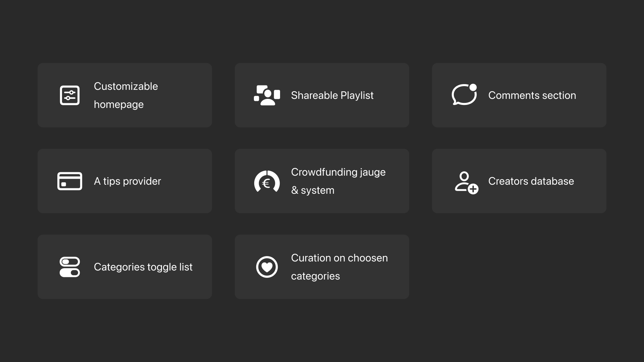This screenshot has height=362, width=644.
Task: Click the "Categories toggle list" label
Action: [143, 267]
